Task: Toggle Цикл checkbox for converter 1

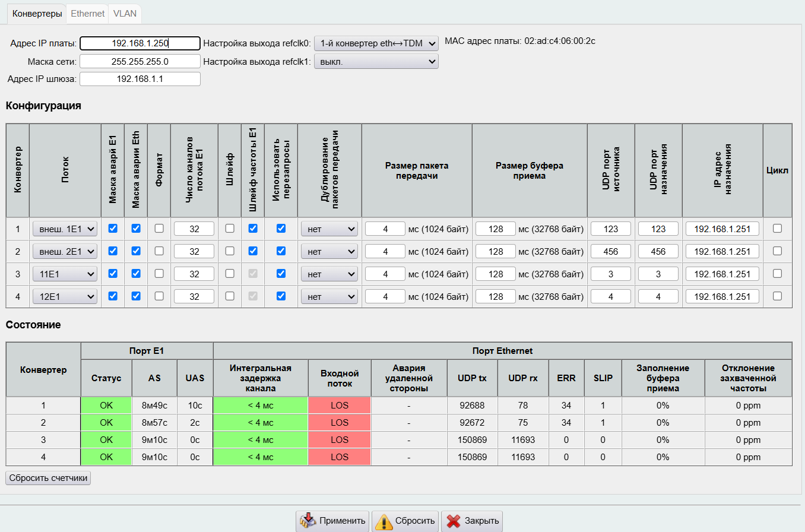Action: coord(777,228)
